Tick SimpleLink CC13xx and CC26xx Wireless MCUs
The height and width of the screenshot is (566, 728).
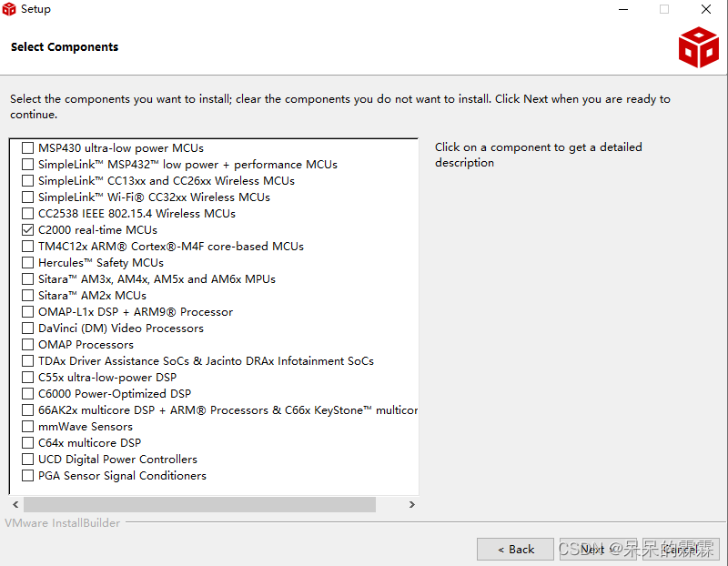click(x=28, y=180)
